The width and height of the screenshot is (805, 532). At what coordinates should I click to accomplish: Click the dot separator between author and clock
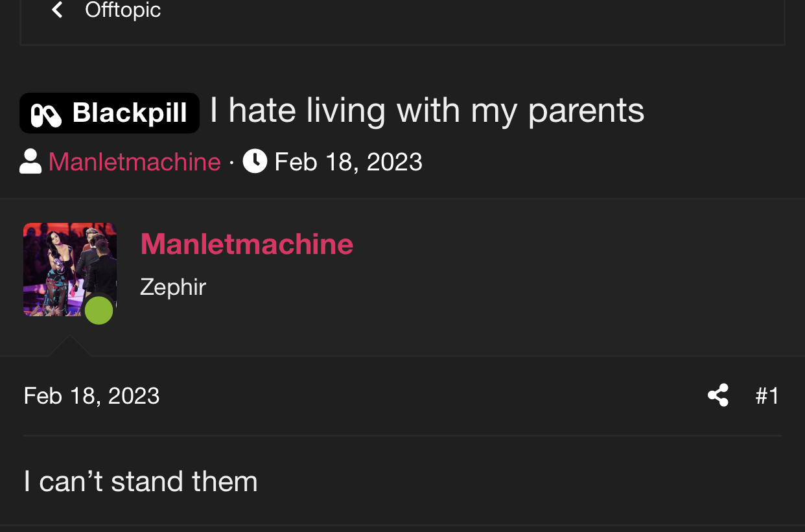[232, 163]
